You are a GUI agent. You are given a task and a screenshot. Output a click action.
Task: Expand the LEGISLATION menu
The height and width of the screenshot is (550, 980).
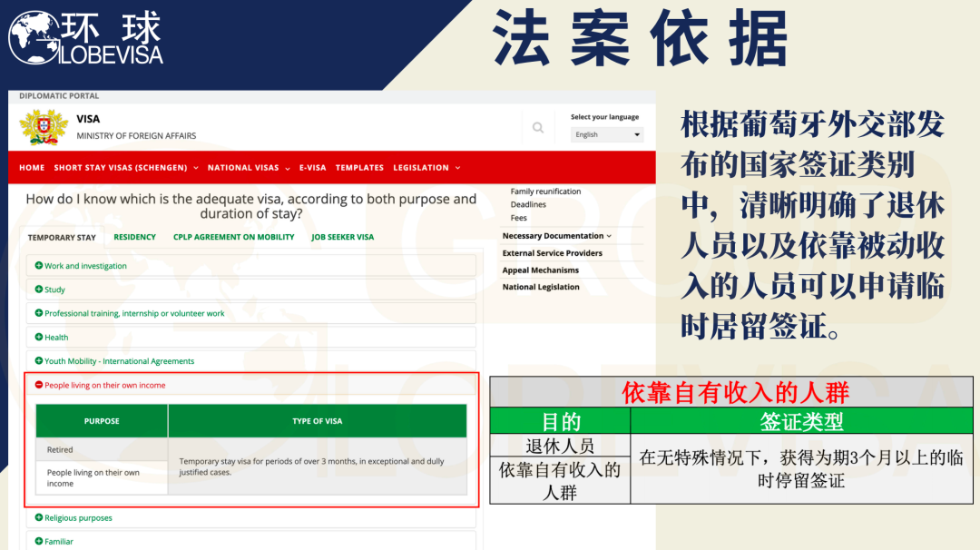tap(426, 168)
